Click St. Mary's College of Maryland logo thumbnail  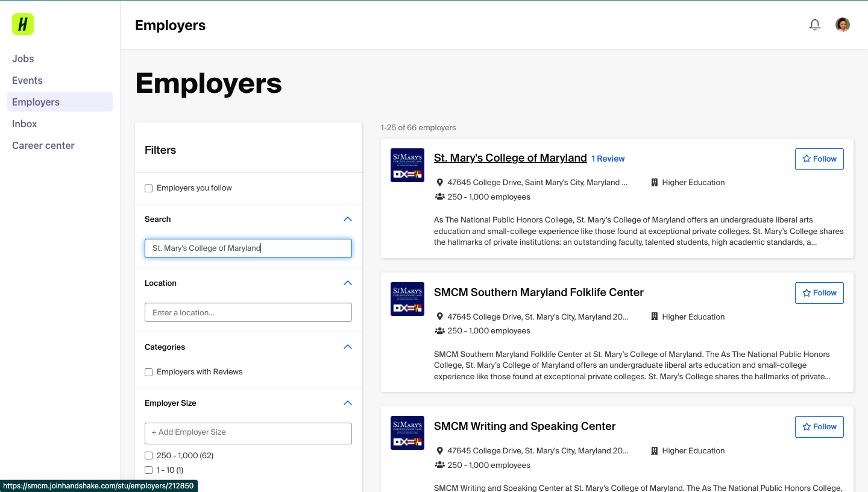point(407,165)
